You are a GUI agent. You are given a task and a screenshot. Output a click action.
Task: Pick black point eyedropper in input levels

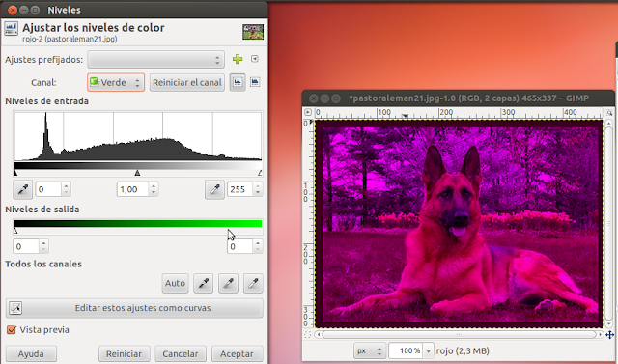click(x=23, y=189)
